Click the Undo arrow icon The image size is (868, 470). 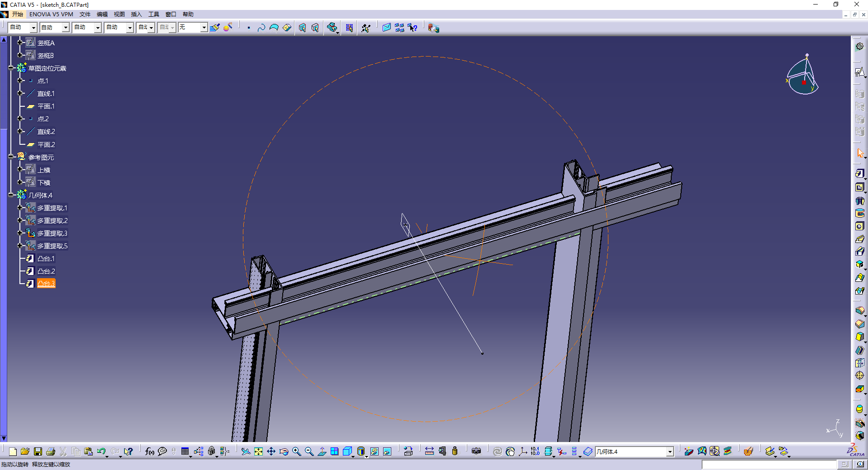[x=101, y=451]
